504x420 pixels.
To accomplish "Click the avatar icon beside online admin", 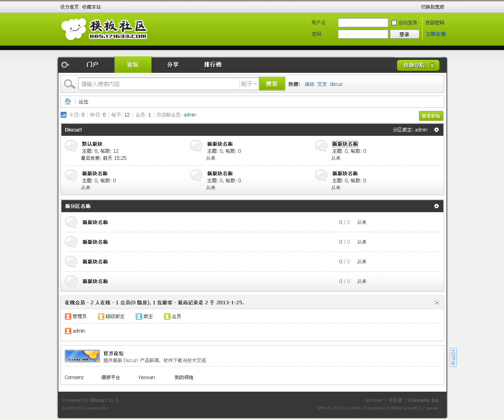I will (x=68, y=331).
